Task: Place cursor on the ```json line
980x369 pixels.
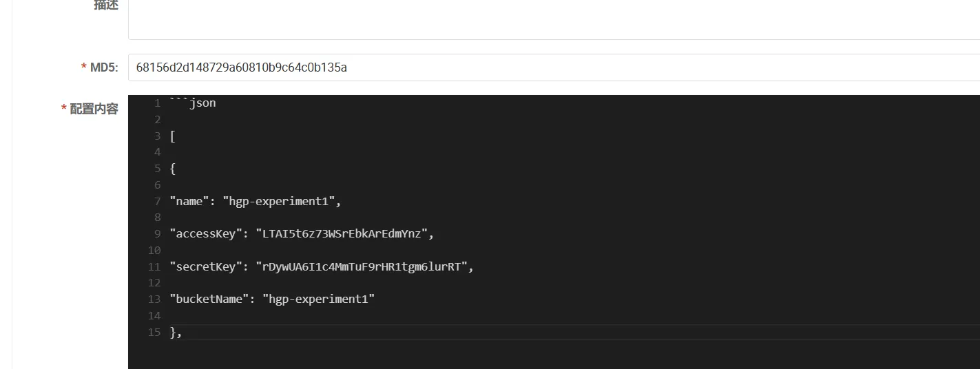Action: pyautogui.click(x=193, y=103)
